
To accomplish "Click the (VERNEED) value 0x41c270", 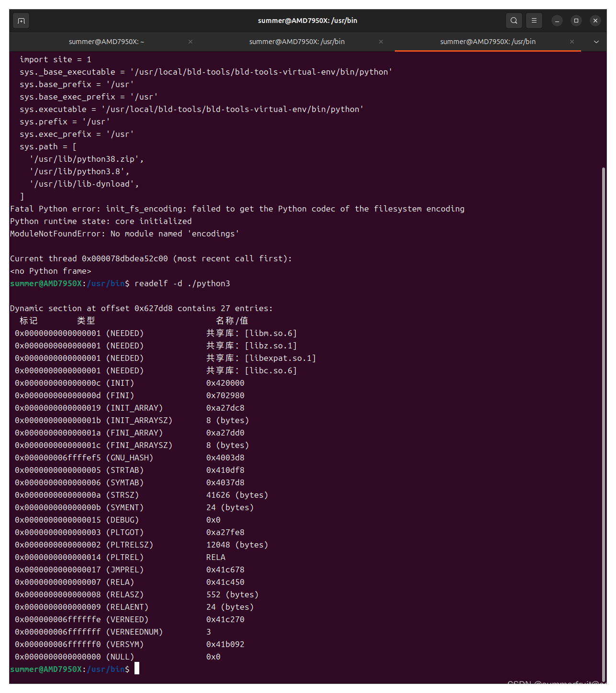I will pos(225,619).
